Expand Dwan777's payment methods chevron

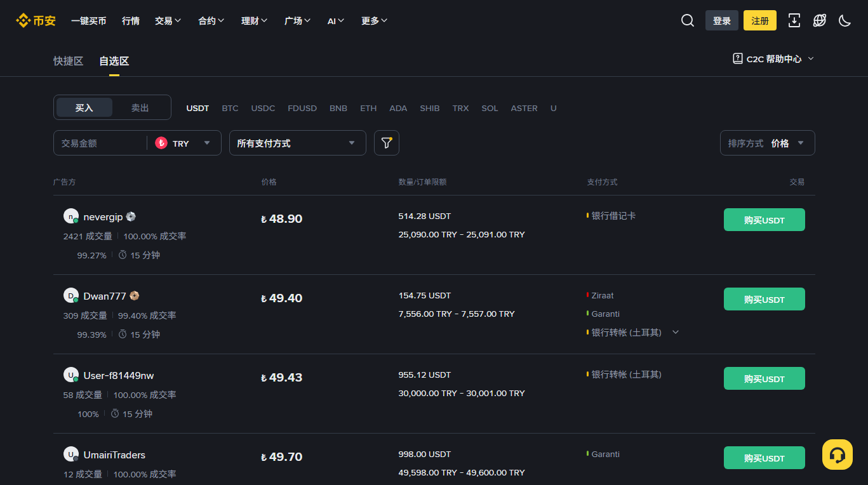click(676, 332)
